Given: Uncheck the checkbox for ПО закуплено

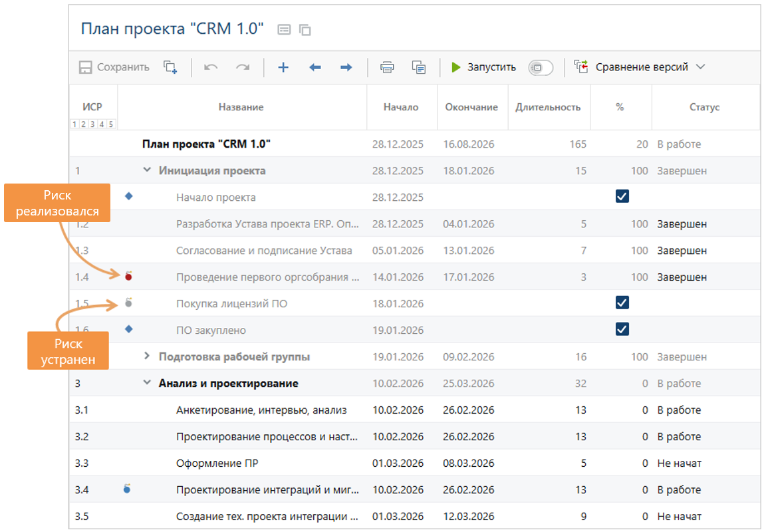Looking at the screenshot, I should point(622,330).
